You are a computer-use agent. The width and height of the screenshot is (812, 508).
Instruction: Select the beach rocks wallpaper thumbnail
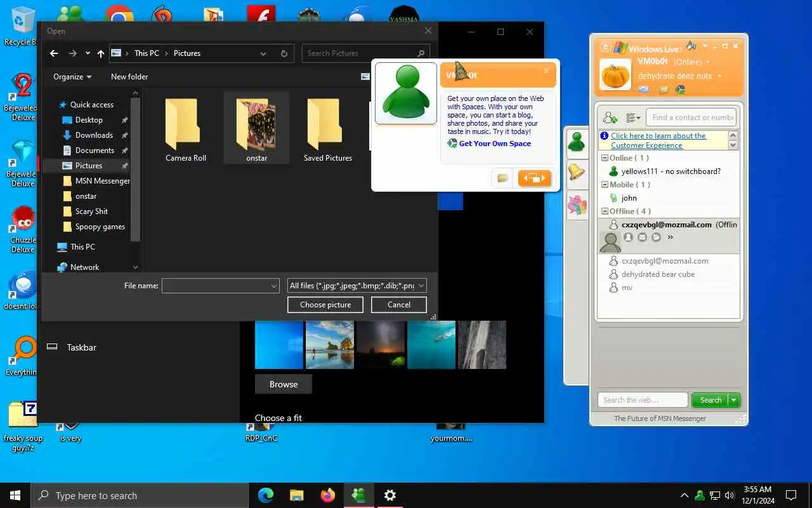point(330,345)
